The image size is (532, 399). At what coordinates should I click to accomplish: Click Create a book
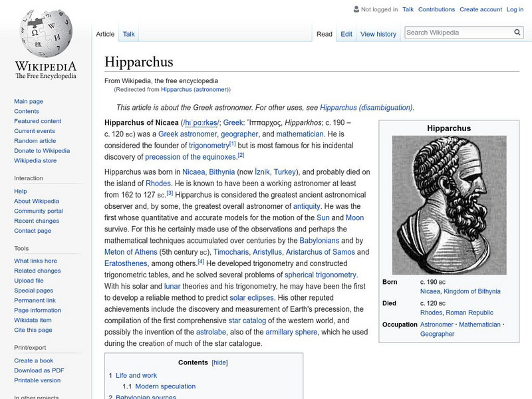tap(34, 360)
